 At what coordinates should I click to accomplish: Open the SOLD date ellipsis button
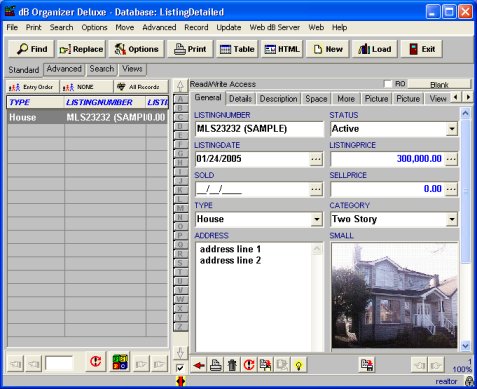click(x=316, y=189)
